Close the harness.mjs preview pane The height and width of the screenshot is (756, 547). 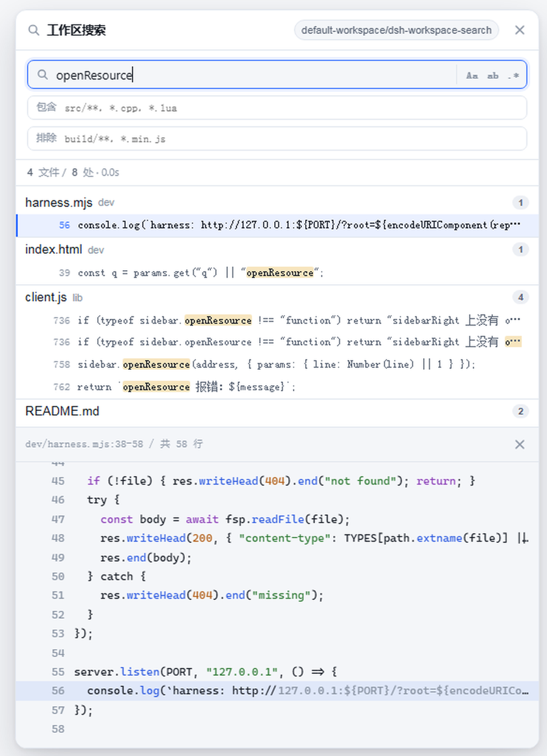[520, 444]
